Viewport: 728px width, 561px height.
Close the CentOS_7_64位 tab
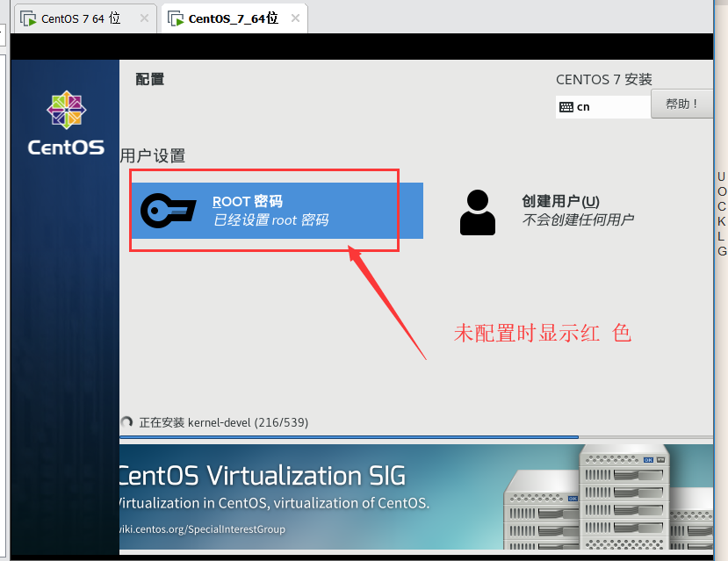click(x=295, y=18)
